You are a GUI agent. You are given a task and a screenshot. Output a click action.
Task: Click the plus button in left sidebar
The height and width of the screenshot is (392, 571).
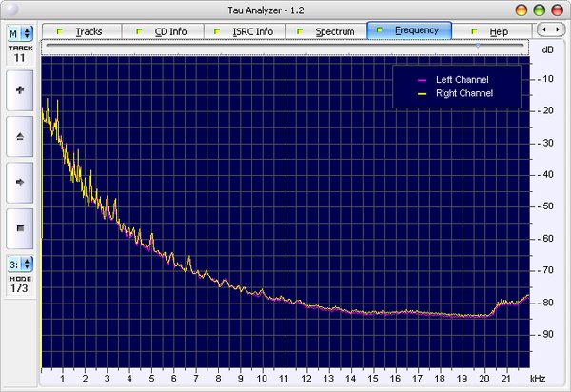pyautogui.click(x=20, y=90)
